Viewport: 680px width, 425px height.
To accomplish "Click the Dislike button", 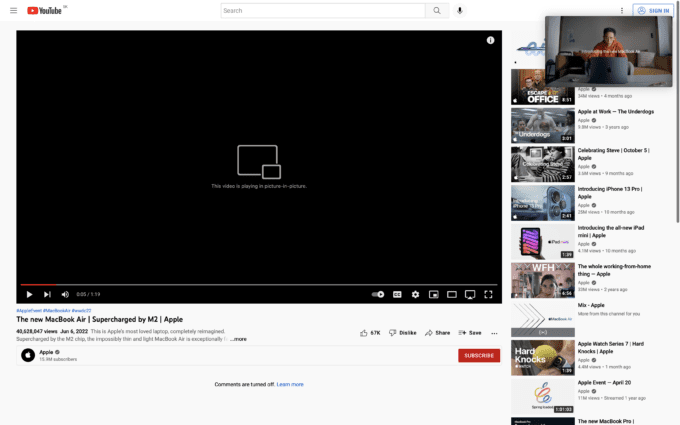I will pos(402,333).
